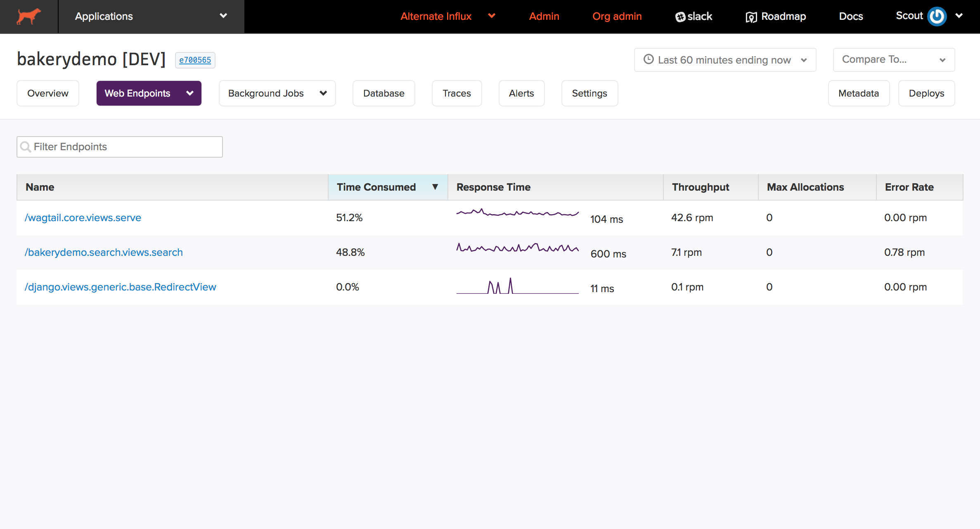Open the Last 60 minutes time range selector
Image resolution: width=980 pixels, height=529 pixels.
coord(724,59)
